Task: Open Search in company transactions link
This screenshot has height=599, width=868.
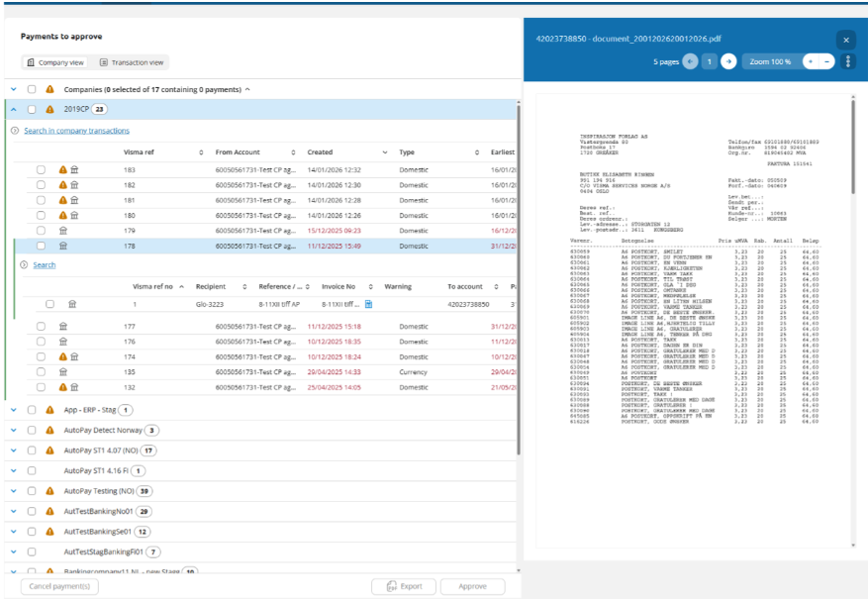Action: point(76,131)
